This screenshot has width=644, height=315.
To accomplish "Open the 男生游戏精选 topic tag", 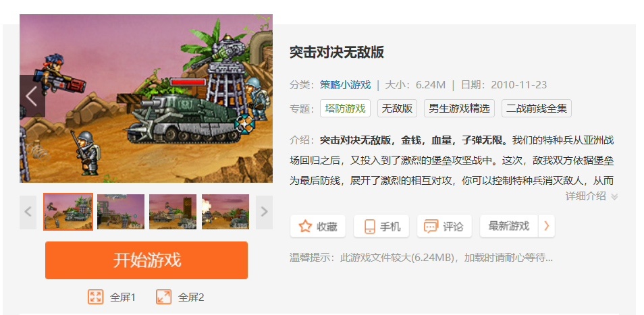I will [459, 109].
